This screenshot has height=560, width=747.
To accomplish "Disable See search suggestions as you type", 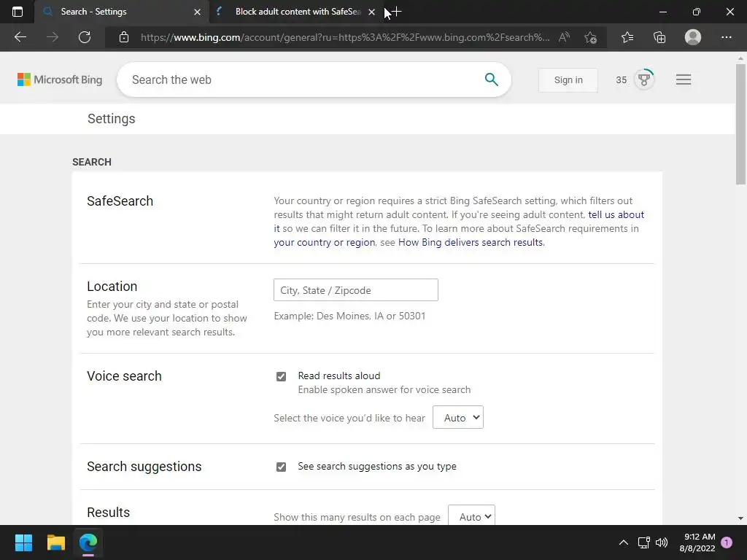I will 281,467.
